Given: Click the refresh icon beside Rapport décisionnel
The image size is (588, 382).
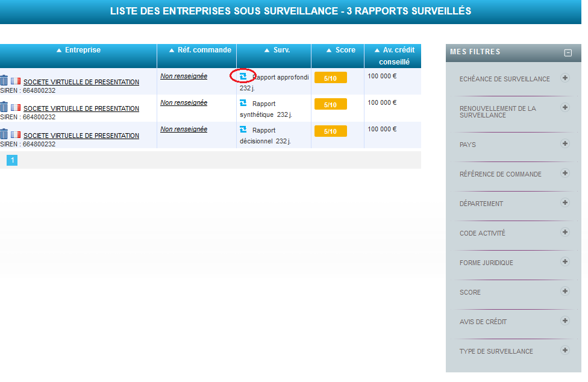Looking at the screenshot, I should [x=243, y=130].
